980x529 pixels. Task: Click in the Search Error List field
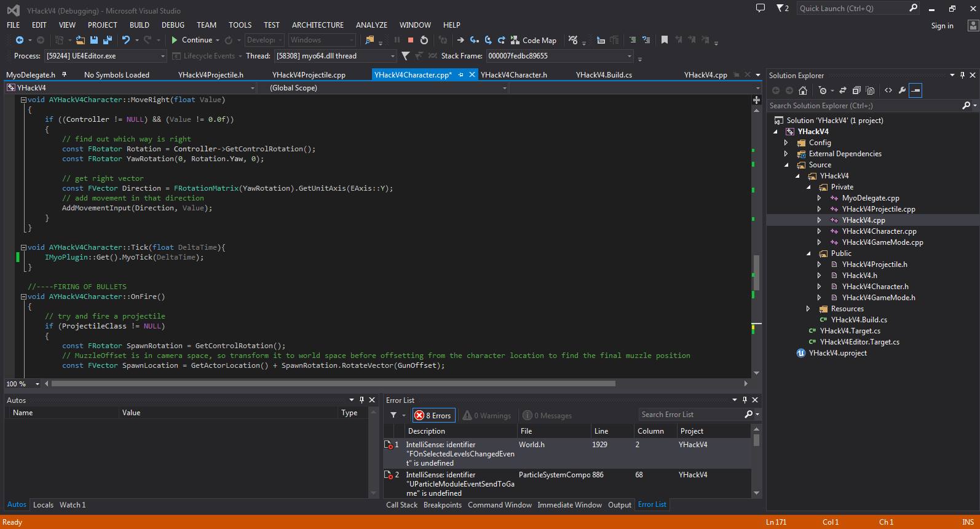690,415
